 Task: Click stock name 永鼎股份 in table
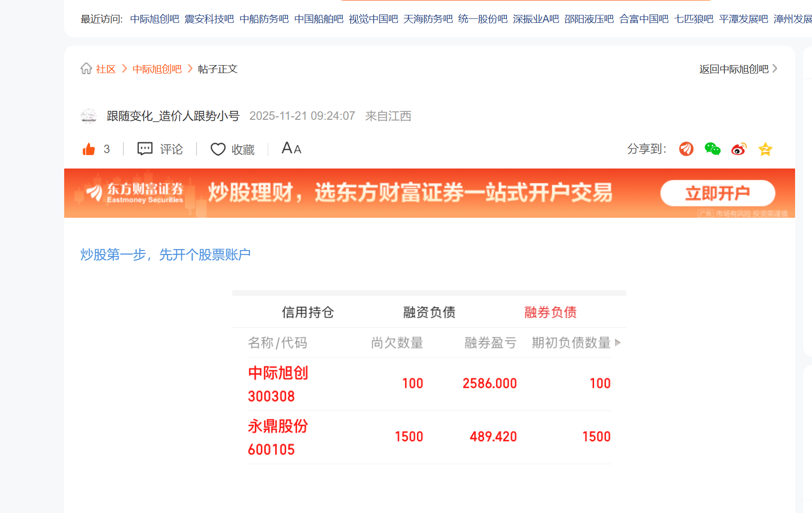[x=278, y=426]
